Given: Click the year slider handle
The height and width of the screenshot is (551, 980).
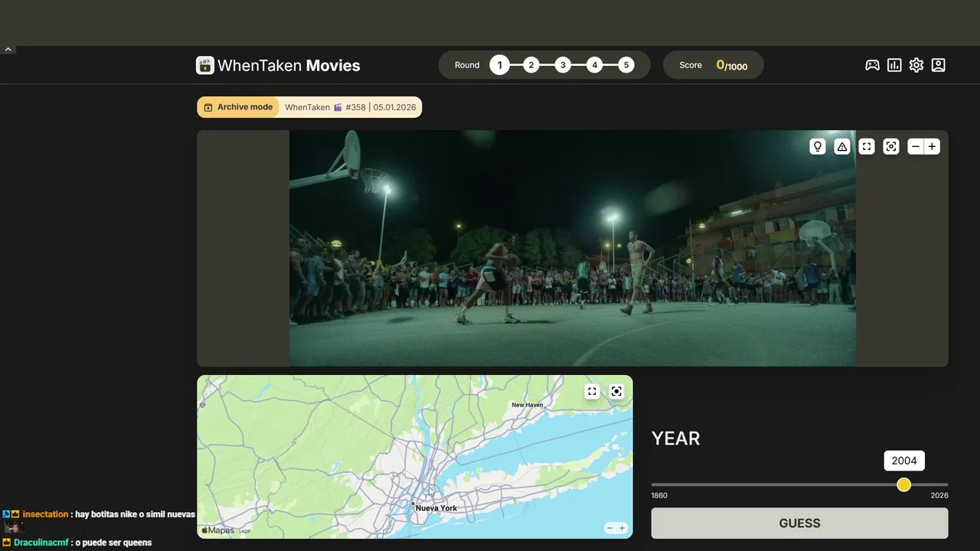Looking at the screenshot, I should pyautogui.click(x=904, y=484).
